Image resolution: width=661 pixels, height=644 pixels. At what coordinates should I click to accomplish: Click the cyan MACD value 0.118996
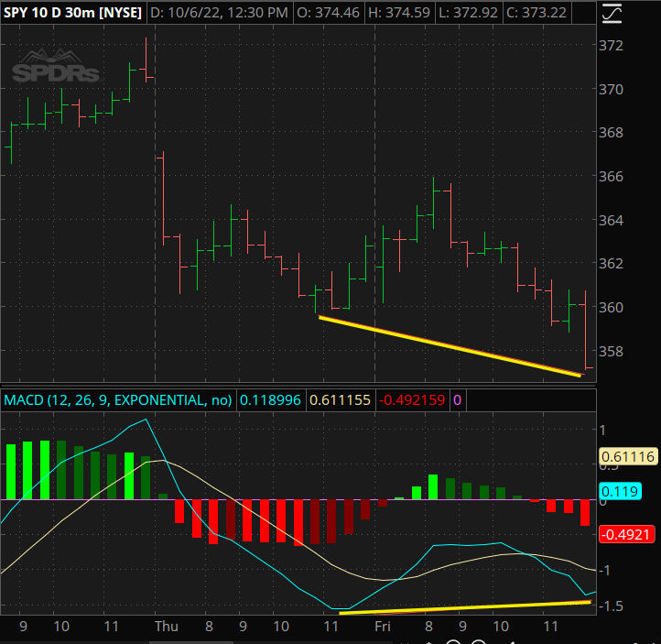click(270, 399)
